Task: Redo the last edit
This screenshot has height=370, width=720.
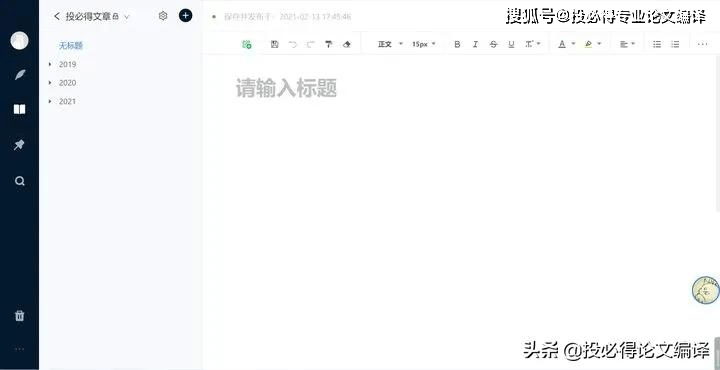Action: (310, 44)
